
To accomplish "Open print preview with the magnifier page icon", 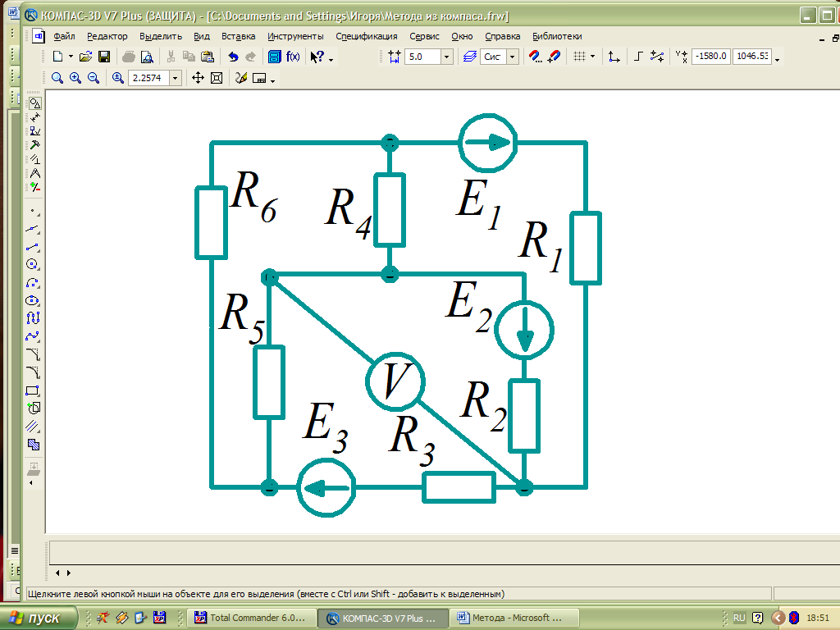I will [x=147, y=57].
